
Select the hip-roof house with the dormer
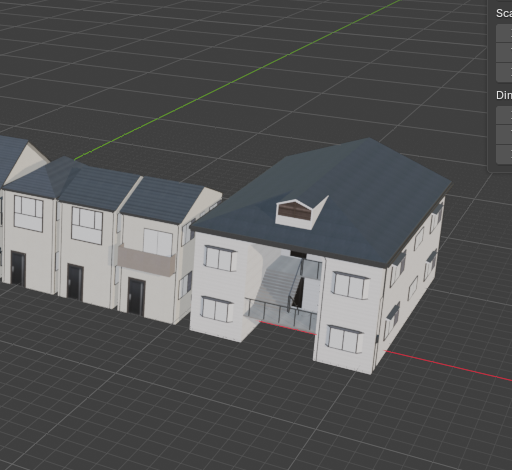pos(320,257)
